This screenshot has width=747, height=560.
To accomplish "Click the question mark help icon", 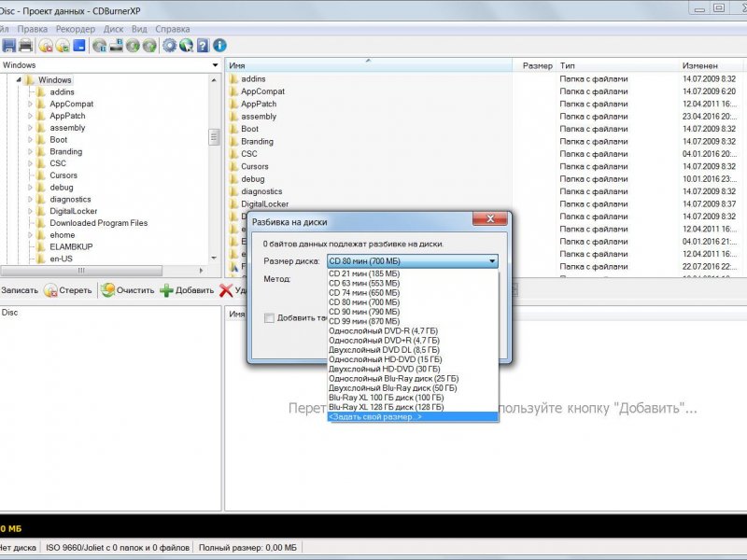I will 203,46.
